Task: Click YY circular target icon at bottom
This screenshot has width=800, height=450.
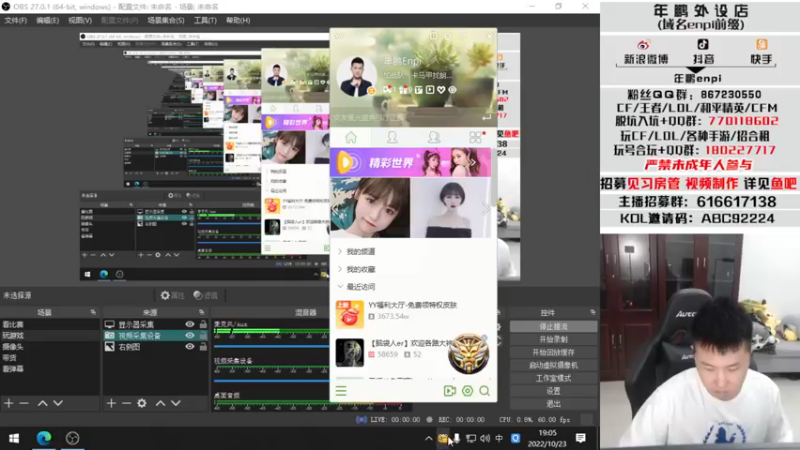Action: [x=467, y=391]
